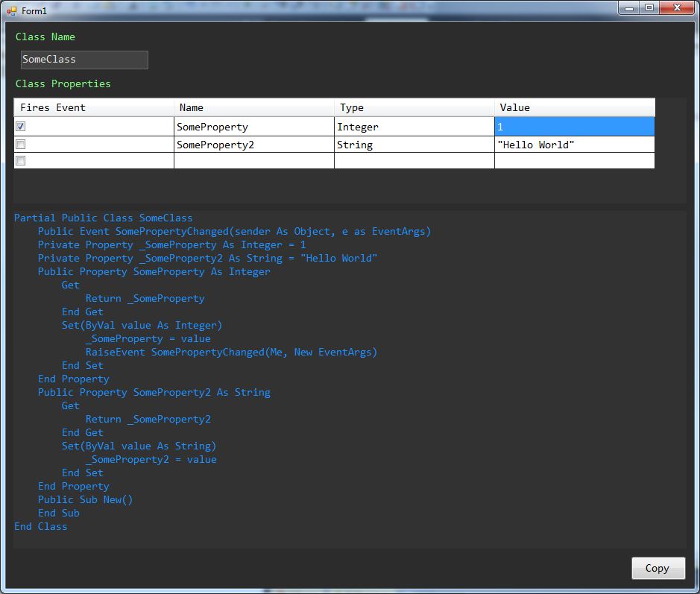
Task: Maximize the Form1 window
Action: click(x=649, y=8)
